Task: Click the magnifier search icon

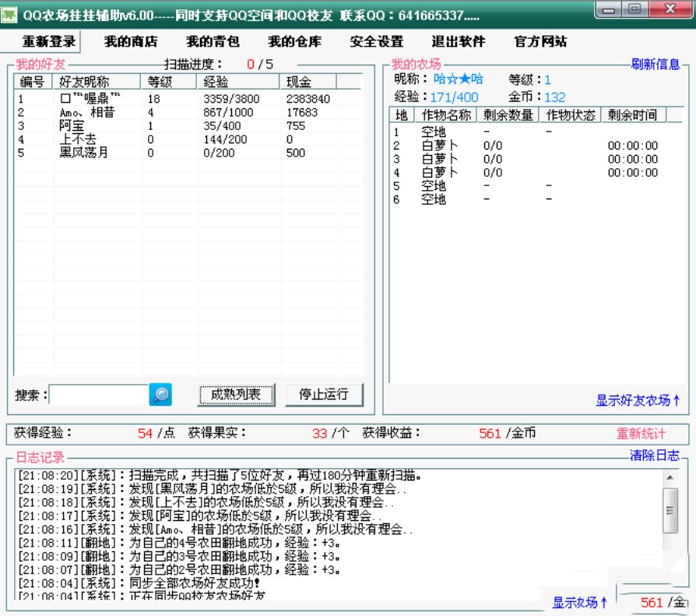Action: click(x=161, y=395)
